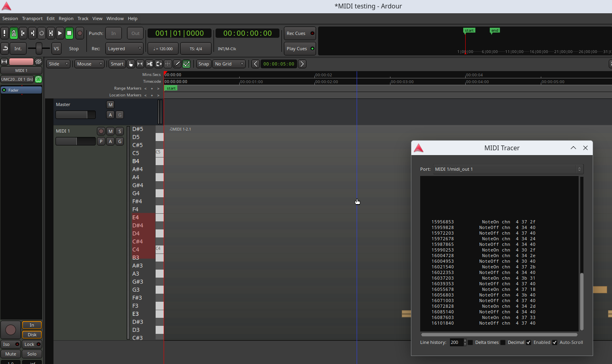Select the Draw pencil tool

(177, 64)
